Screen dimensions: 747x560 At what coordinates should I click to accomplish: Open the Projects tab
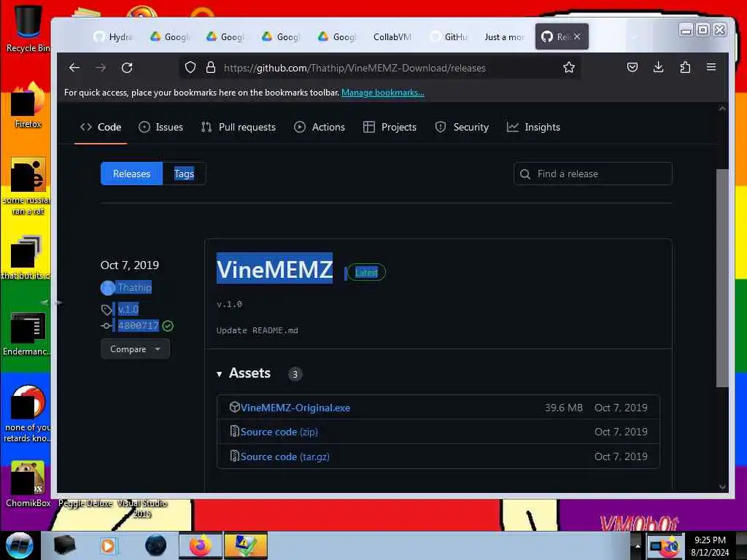click(x=390, y=127)
